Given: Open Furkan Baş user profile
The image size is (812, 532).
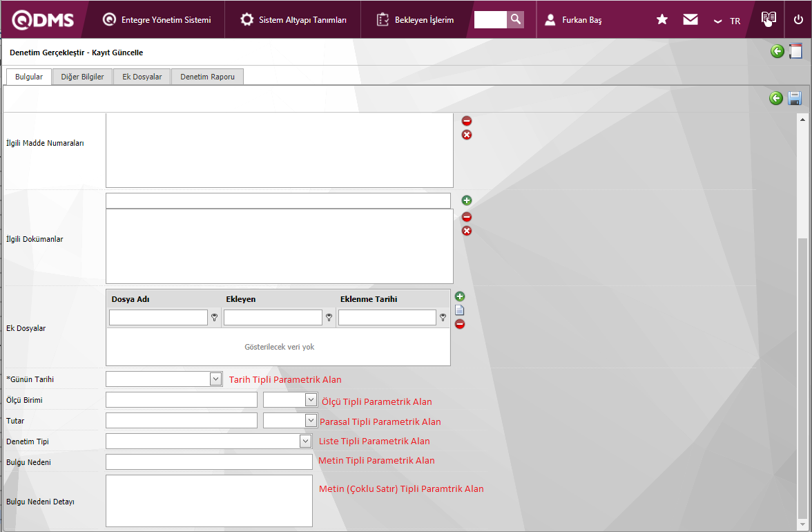Looking at the screenshot, I should [x=573, y=19].
